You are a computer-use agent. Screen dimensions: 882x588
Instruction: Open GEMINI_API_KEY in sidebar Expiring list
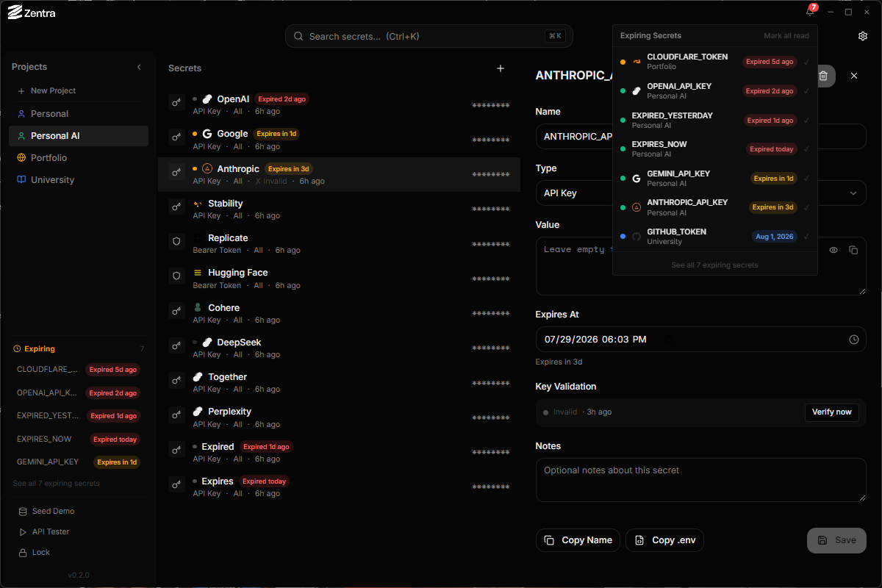click(79, 462)
